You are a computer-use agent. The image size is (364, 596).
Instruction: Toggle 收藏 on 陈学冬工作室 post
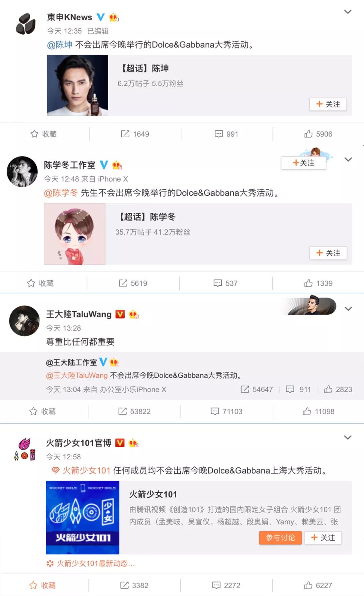[40, 283]
